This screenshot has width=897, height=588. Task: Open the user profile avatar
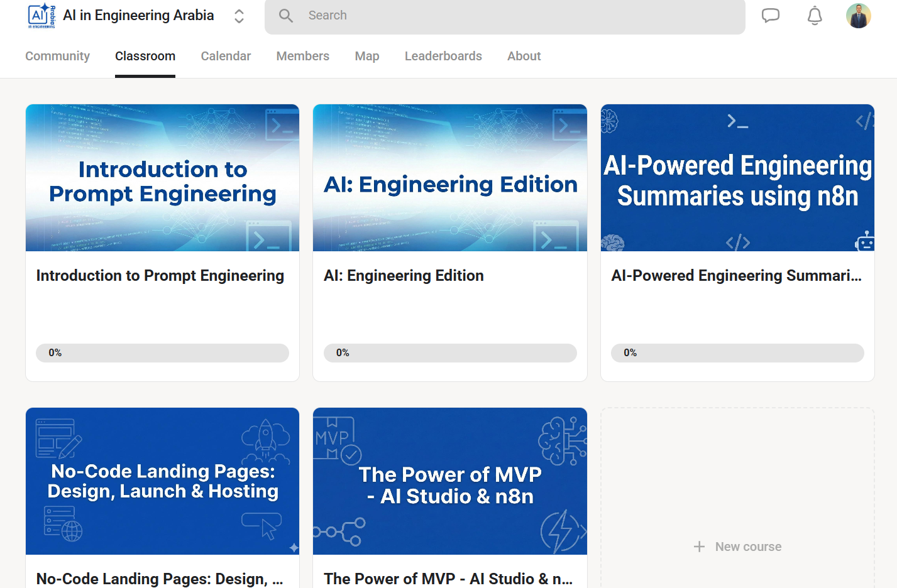click(858, 16)
